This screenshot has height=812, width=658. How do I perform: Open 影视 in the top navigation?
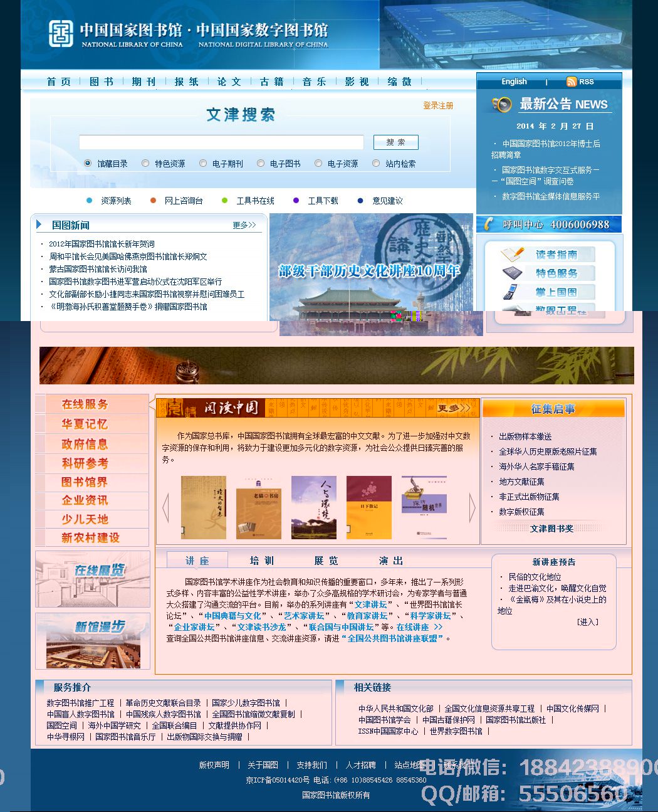(x=357, y=82)
